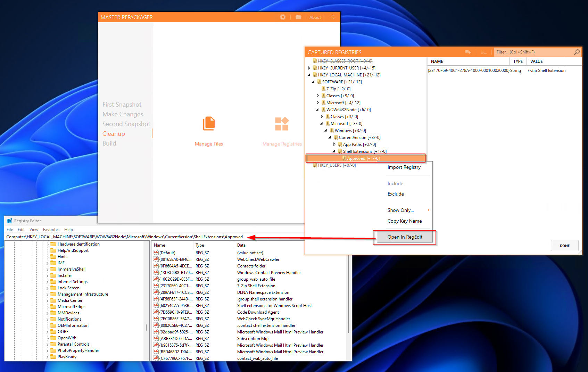Expand Classes [+9/-0] under SOFTWARE

click(x=318, y=96)
